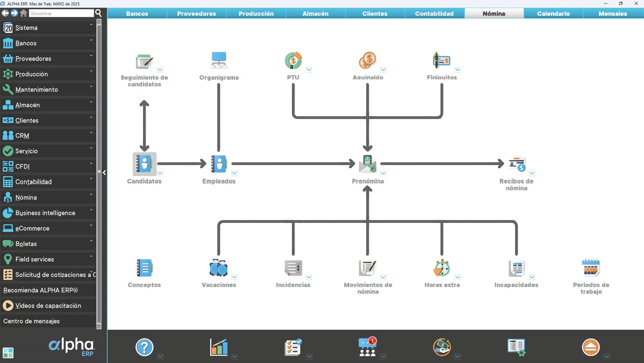This screenshot has width=644, height=363.
Task: Select the Horas extra stopwatch icon
Action: (442, 268)
